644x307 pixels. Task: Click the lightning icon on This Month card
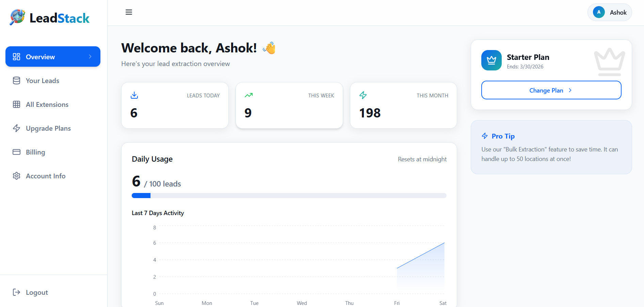pyautogui.click(x=363, y=95)
